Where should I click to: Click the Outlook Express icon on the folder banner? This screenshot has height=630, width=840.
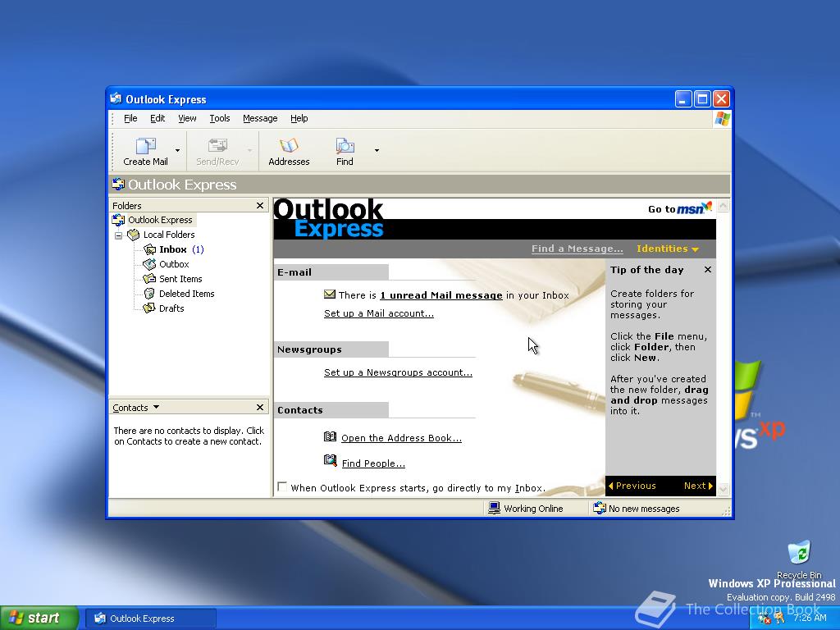coord(118,185)
